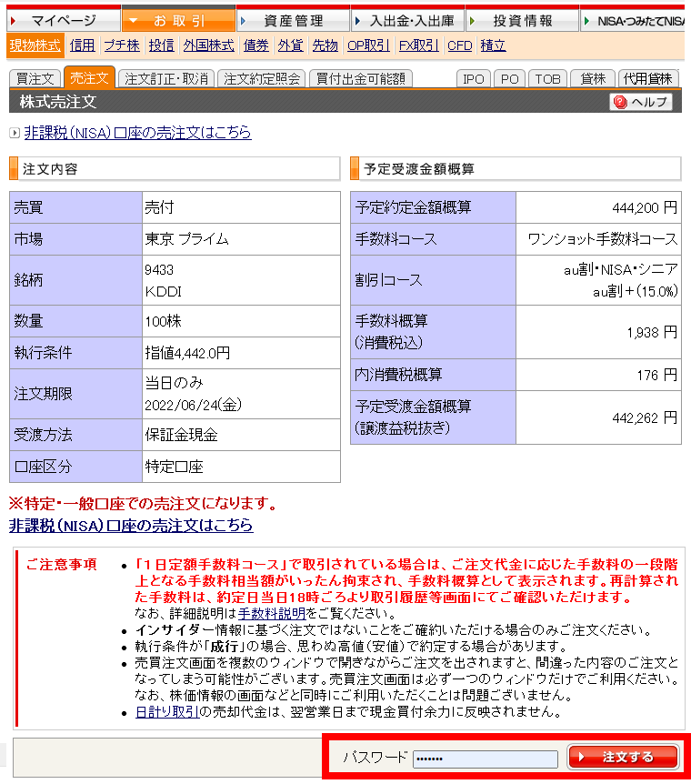
Task: Click the red question-mark help icon
Action: [620, 102]
